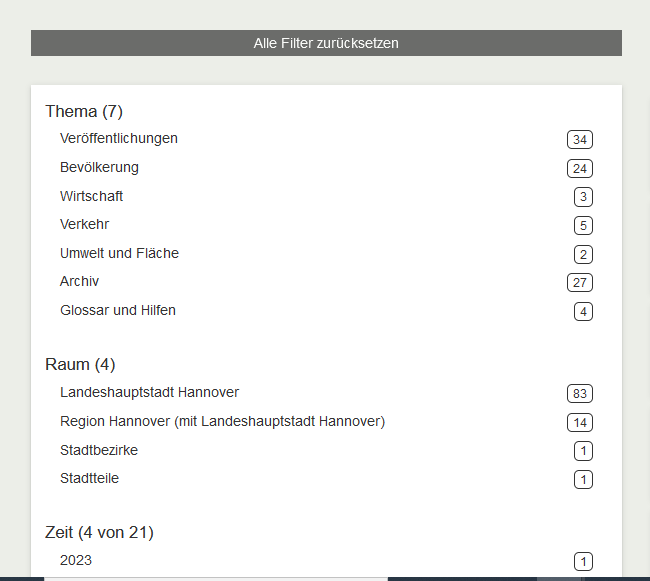The image size is (650, 581).
Task: Filter results by year 2023
Action: 76,560
